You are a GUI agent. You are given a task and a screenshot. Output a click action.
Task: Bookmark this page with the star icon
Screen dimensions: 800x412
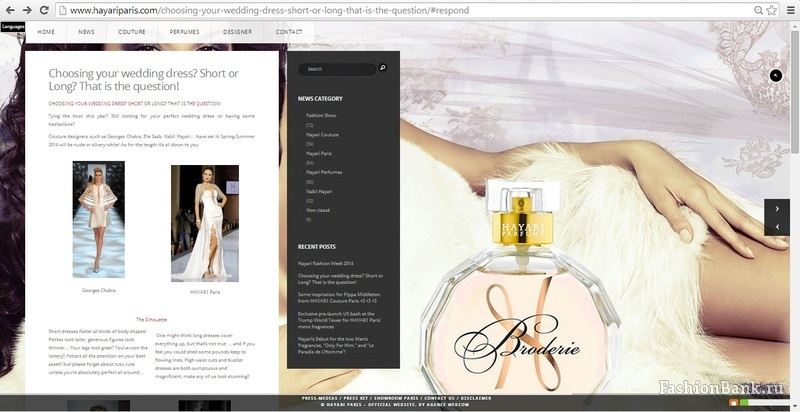coord(771,10)
